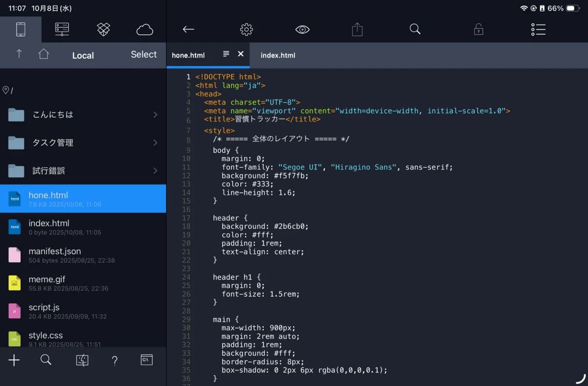588x386 pixels.
Task: Click the background: #f5f7fb line
Action: point(265,175)
